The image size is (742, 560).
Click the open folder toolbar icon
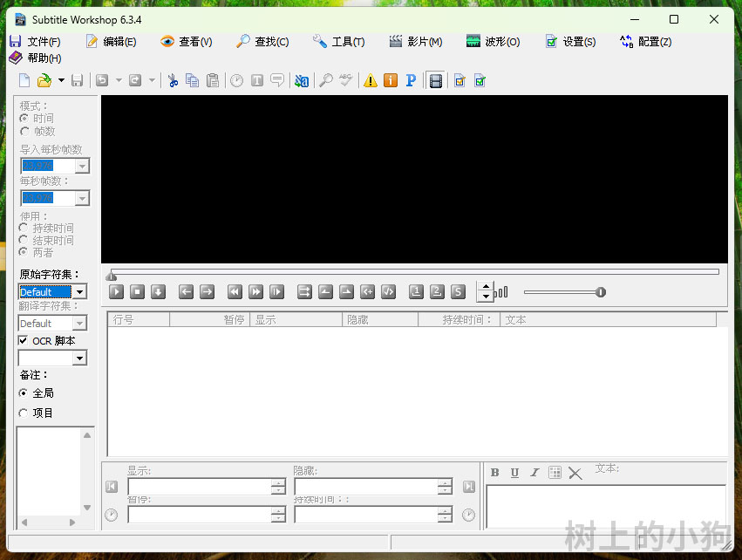tap(44, 80)
